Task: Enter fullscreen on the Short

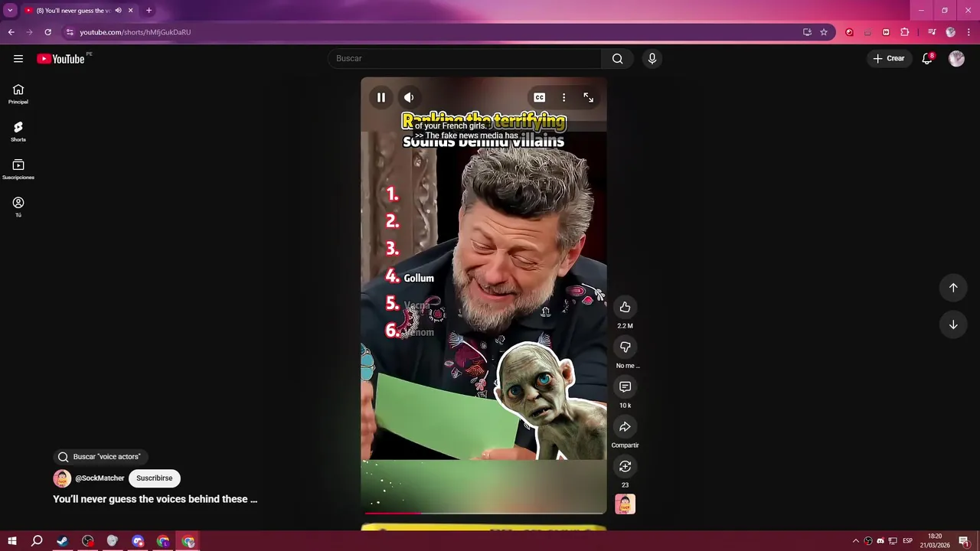Action: click(x=588, y=97)
